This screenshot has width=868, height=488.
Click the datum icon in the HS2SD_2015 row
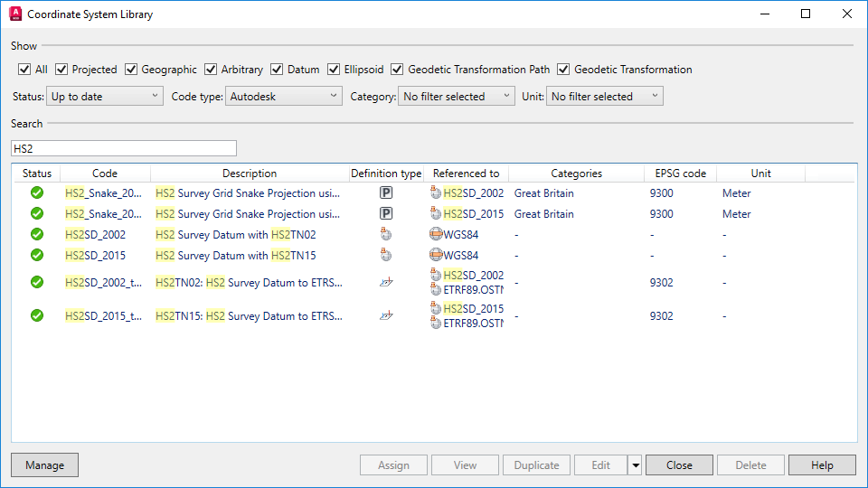[x=386, y=255]
